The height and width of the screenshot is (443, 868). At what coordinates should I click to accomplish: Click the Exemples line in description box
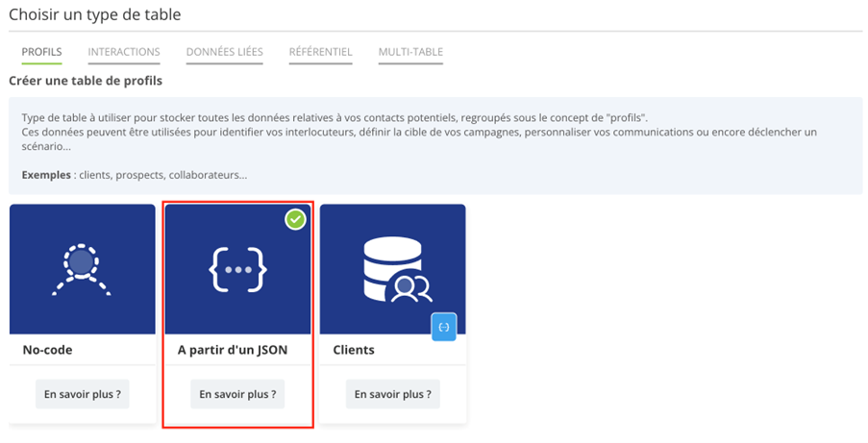pyautogui.click(x=135, y=175)
